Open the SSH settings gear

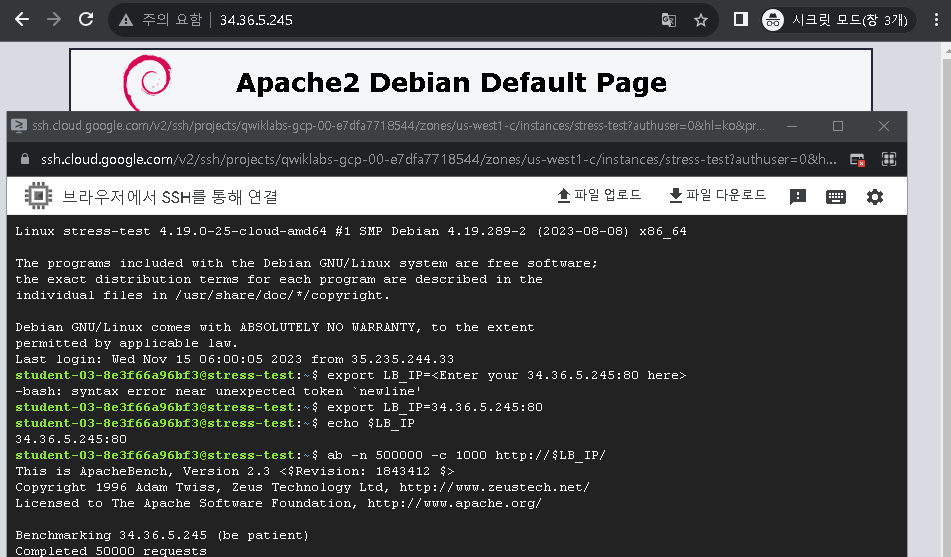tap(875, 197)
